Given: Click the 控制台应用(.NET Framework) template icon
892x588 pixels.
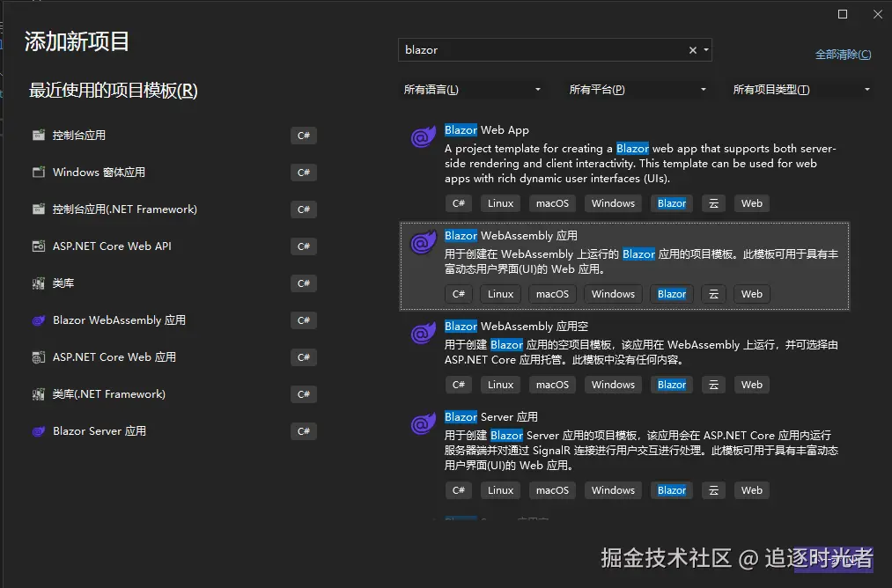Looking at the screenshot, I should (x=38, y=209).
